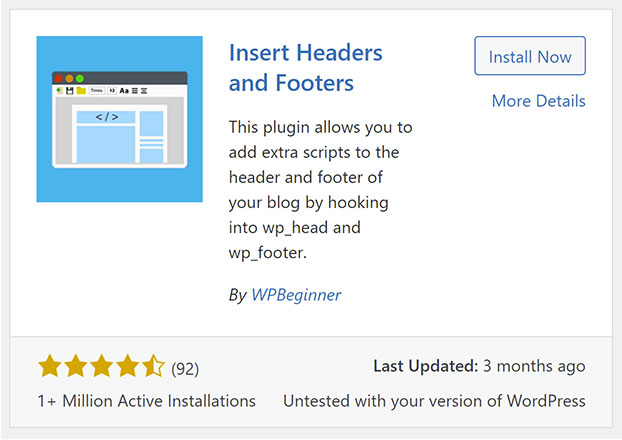Click the 1+ Million Active Installations text
622x440 pixels.
146,401
